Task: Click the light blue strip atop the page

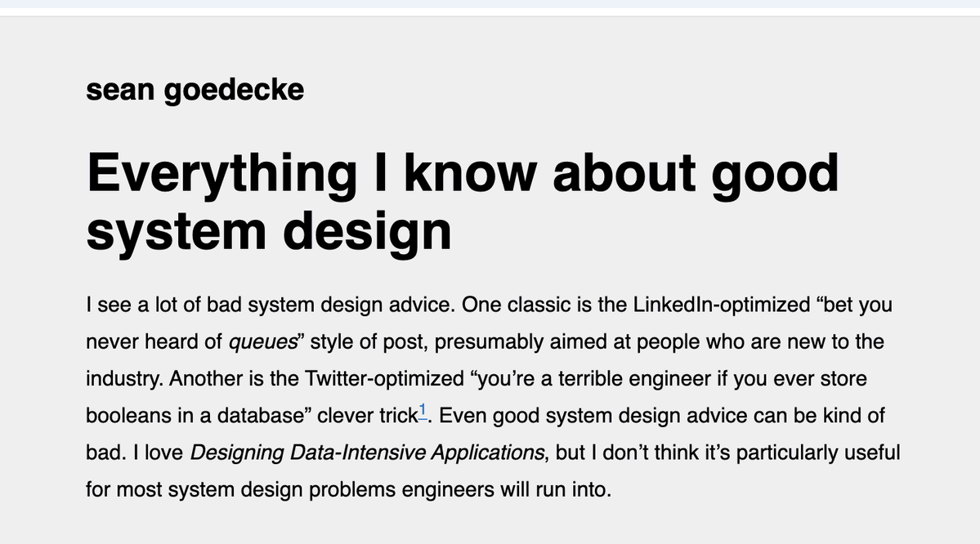Action: point(490,4)
